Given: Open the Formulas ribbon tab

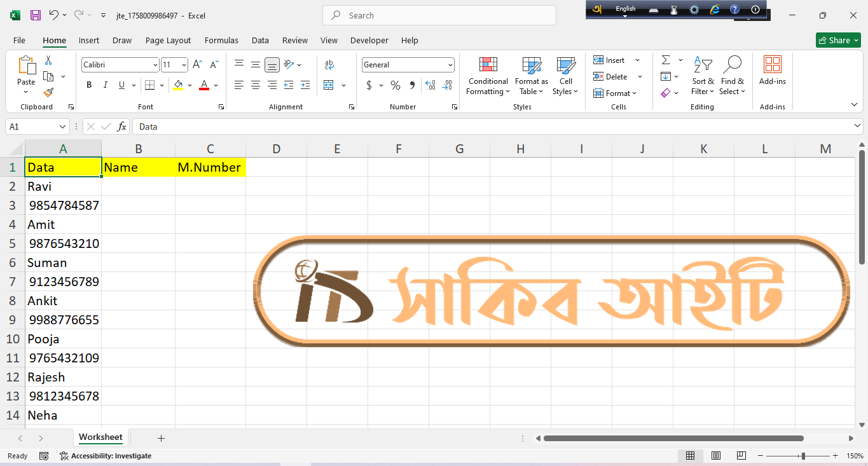Looking at the screenshot, I should (x=221, y=40).
